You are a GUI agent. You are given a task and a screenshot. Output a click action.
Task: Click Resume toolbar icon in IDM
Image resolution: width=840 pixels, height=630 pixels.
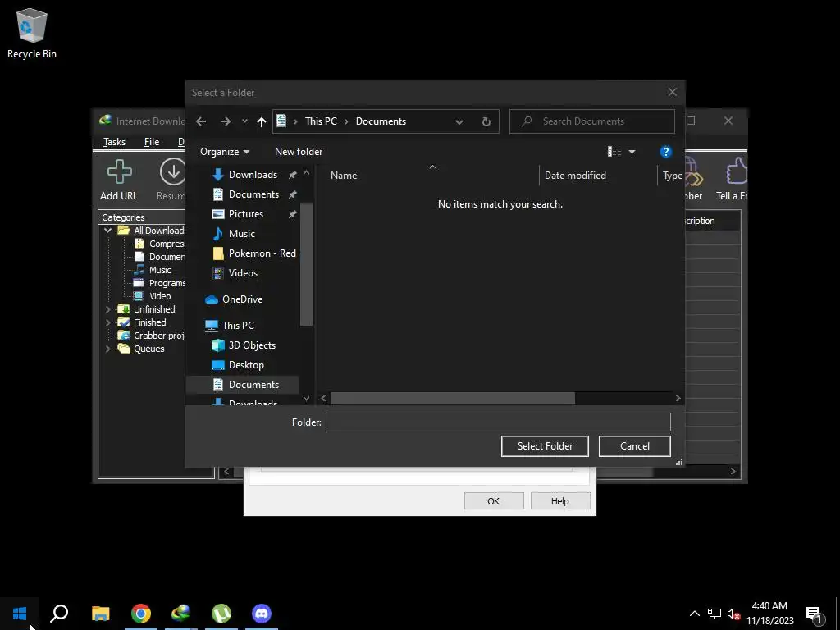pos(171,180)
